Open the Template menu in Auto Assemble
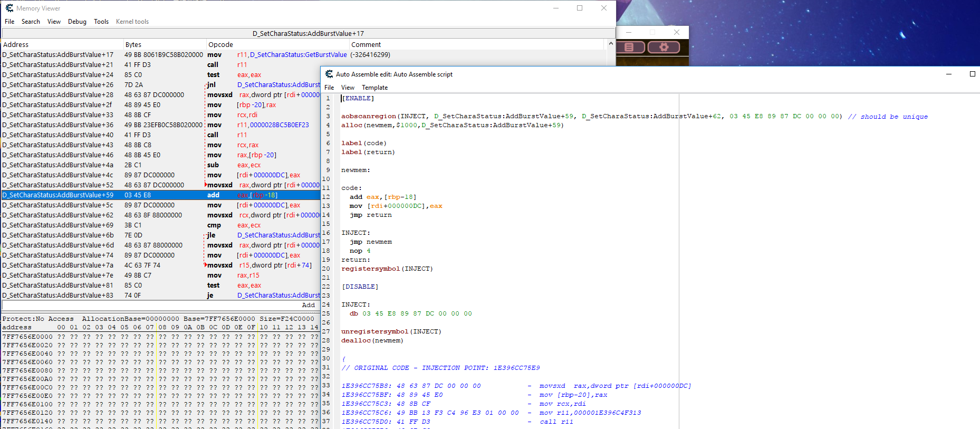980x429 pixels. 374,88
